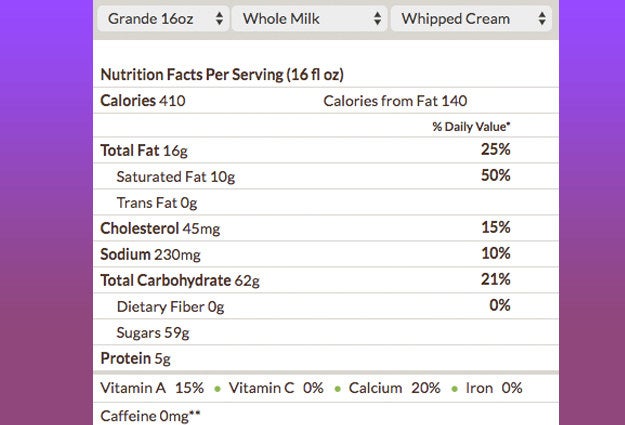625x425 pixels.
Task: Click the Total Carbohydrate 62g row
Action: (x=326, y=280)
